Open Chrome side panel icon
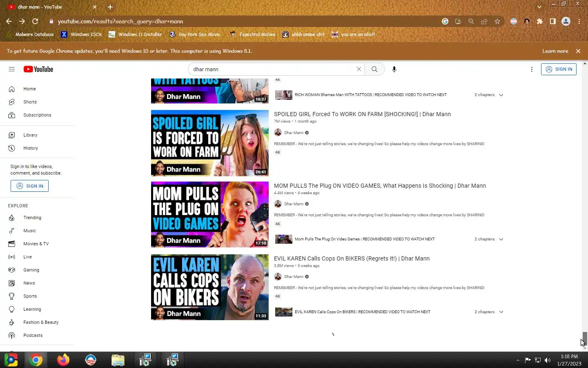 click(x=552, y=21)
